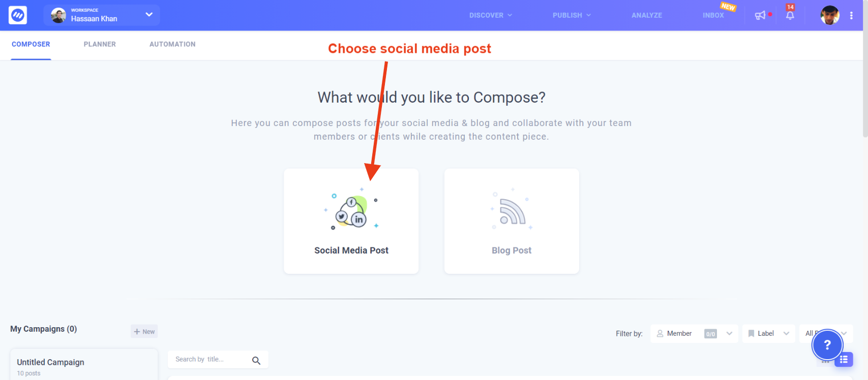Screen dimensions: 868x380
Task: Open the search icon in the campaign search bar
Action: [x=256, y=359]
